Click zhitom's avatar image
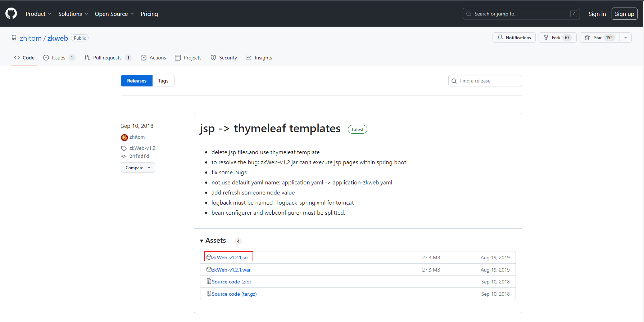The width and height of the screenshot is (644, 322). [x=124, y=137]
